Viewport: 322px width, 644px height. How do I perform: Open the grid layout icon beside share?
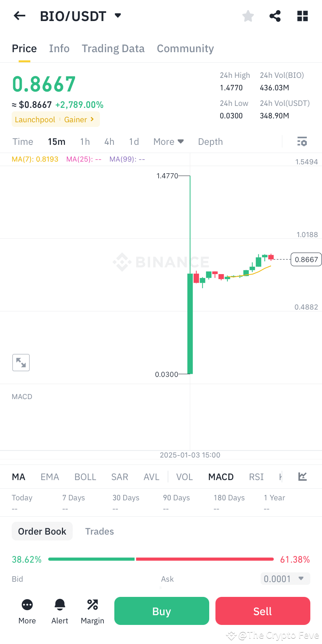pos(302,16)
